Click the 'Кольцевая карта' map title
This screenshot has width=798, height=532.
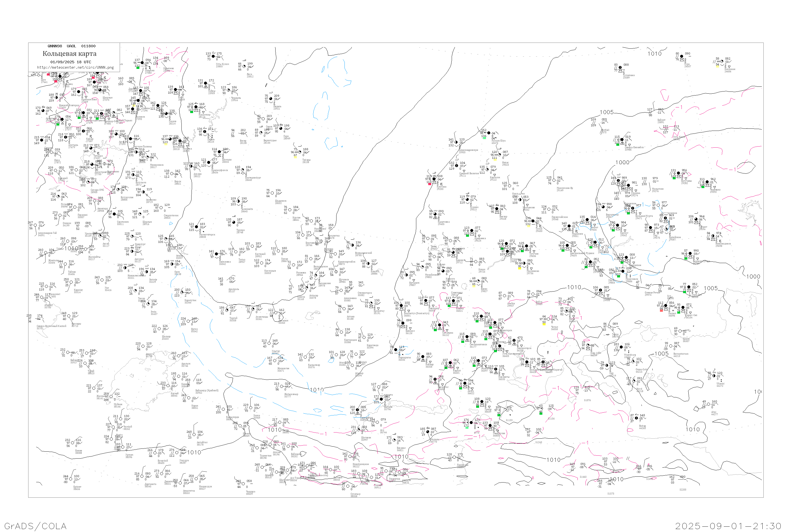click(x=69, y=54)
